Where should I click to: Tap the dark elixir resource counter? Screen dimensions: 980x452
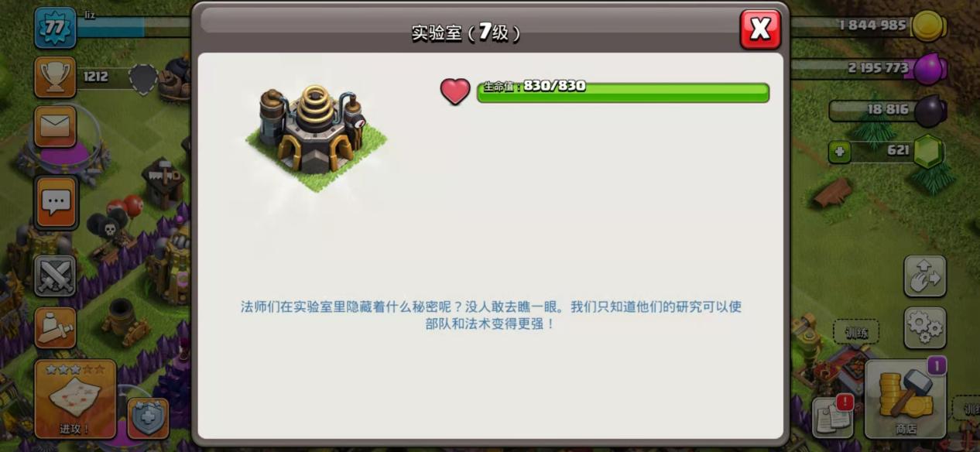tap(888, 110)
